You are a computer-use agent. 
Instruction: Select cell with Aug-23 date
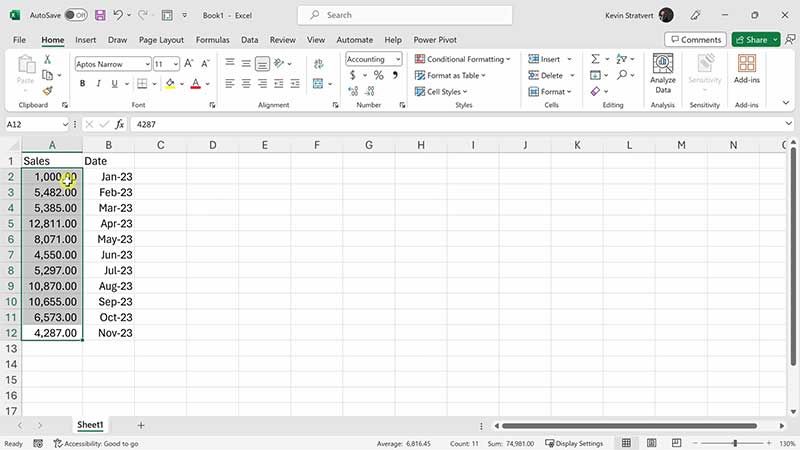point(108,286)
